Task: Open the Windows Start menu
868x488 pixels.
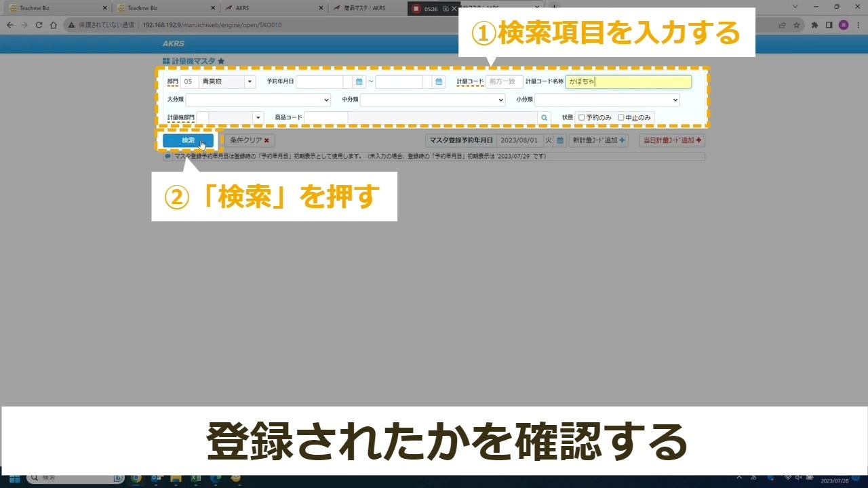Action: [14, 479]
